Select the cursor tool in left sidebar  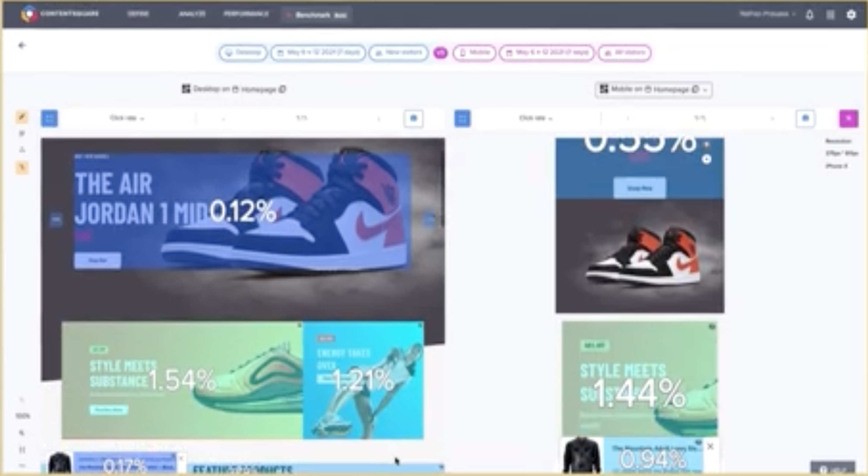[x=22, y=168]
